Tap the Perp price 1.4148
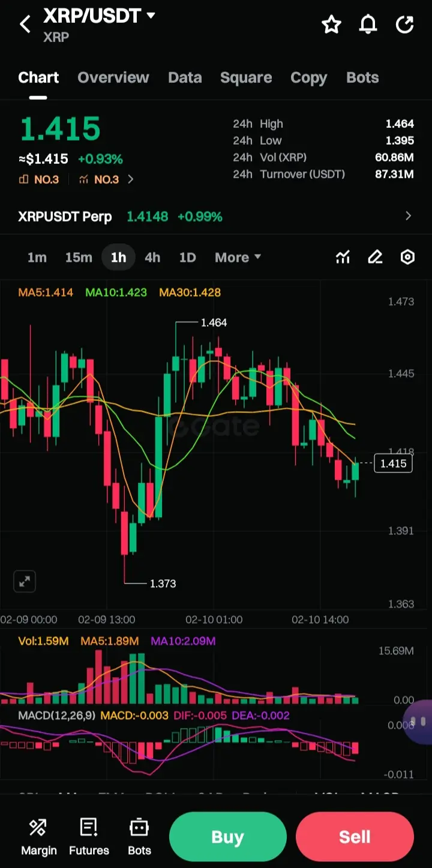The image size is (432, 868). [148, 217]
